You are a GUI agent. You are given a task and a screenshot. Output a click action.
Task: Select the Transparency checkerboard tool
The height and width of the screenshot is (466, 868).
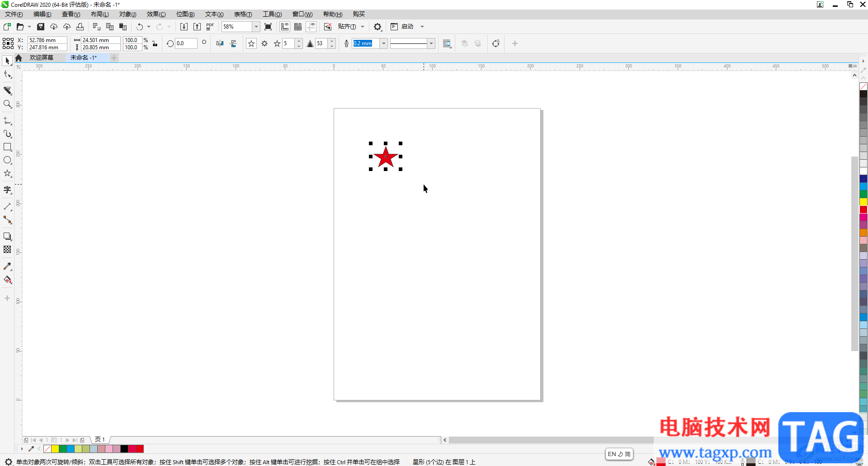pos(7,250)
